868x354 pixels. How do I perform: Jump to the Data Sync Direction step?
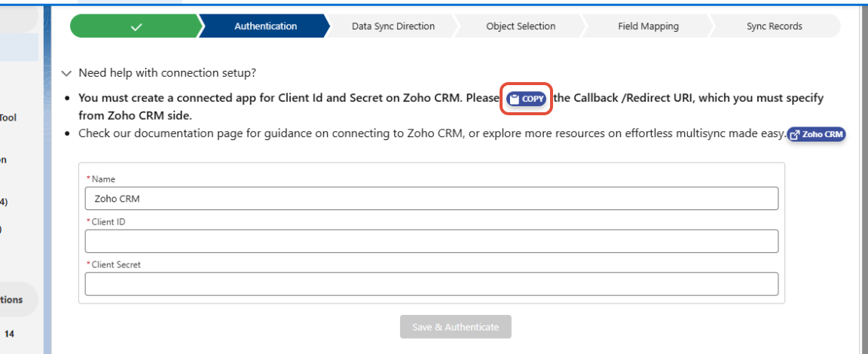[393, 26]
